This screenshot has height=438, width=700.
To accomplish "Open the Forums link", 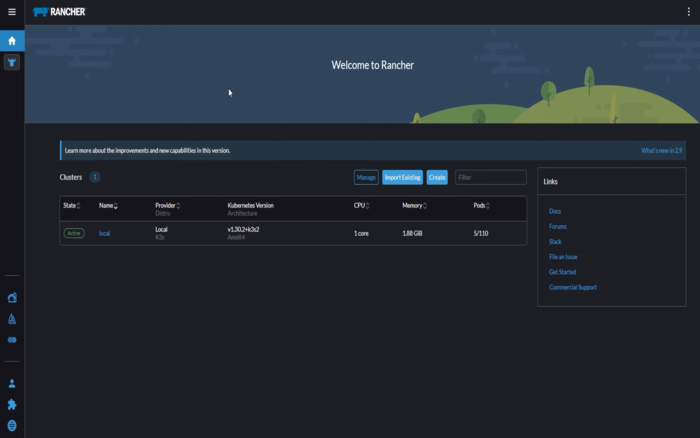I will (558, 226).
